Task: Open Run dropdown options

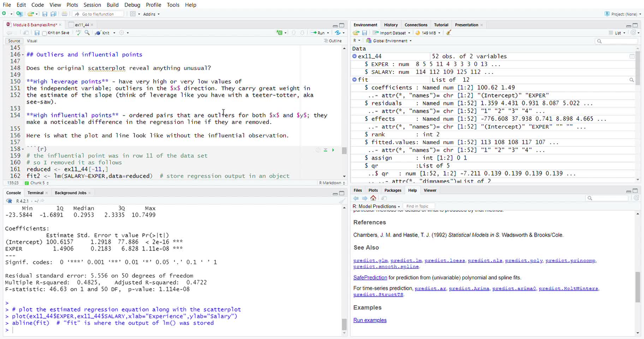Action: point(328,33)
